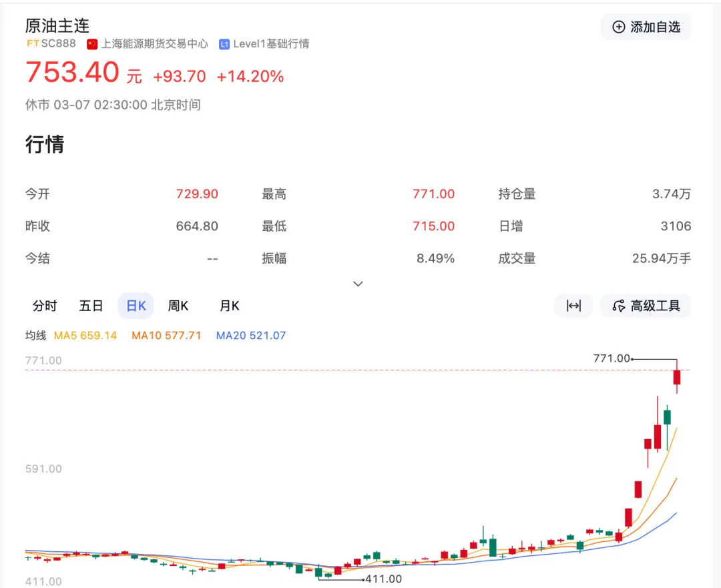The height and width of the screenshot is (588, 721).
Task: Click the 411.00 low price marker
Action: (383, 579)
